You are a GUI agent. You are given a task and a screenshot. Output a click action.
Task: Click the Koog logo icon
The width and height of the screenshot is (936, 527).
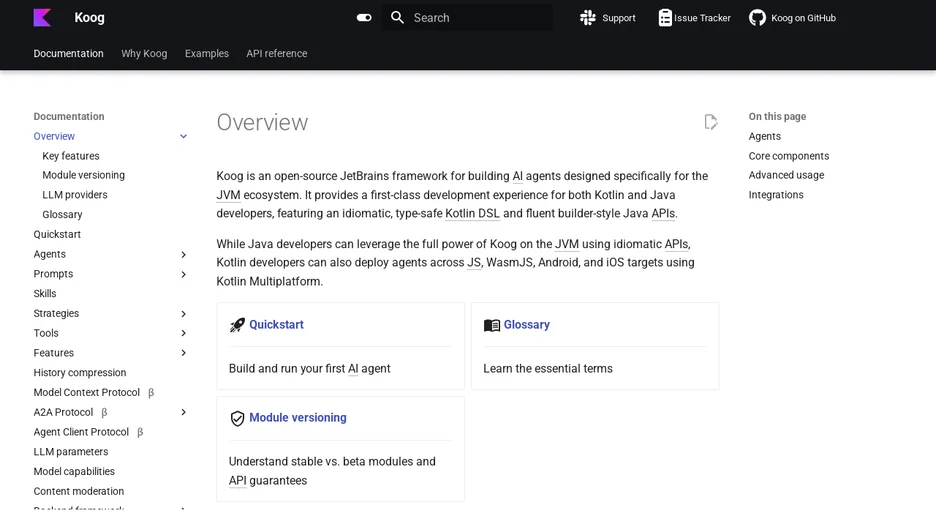coord(42,17)
